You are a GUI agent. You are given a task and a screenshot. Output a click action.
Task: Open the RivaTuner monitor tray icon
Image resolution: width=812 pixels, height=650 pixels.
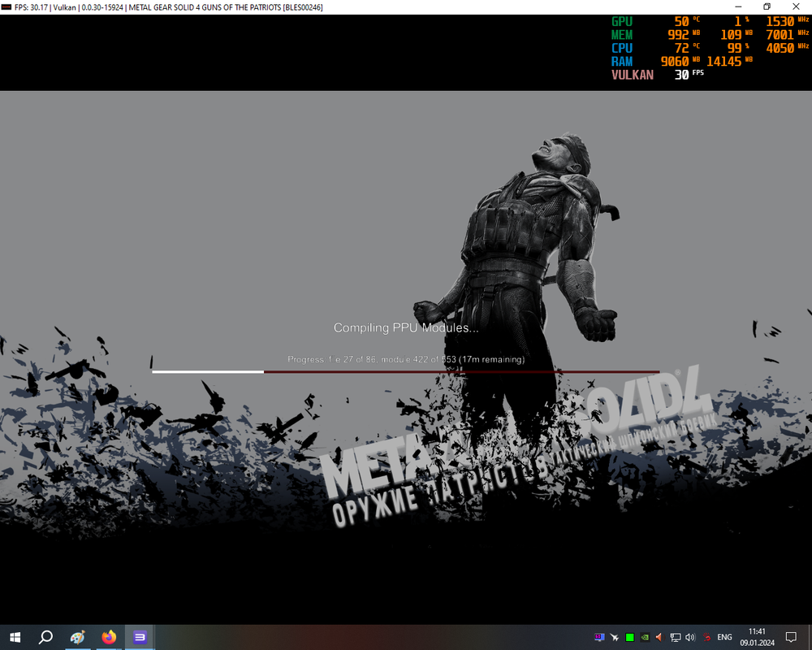point(599,637)
